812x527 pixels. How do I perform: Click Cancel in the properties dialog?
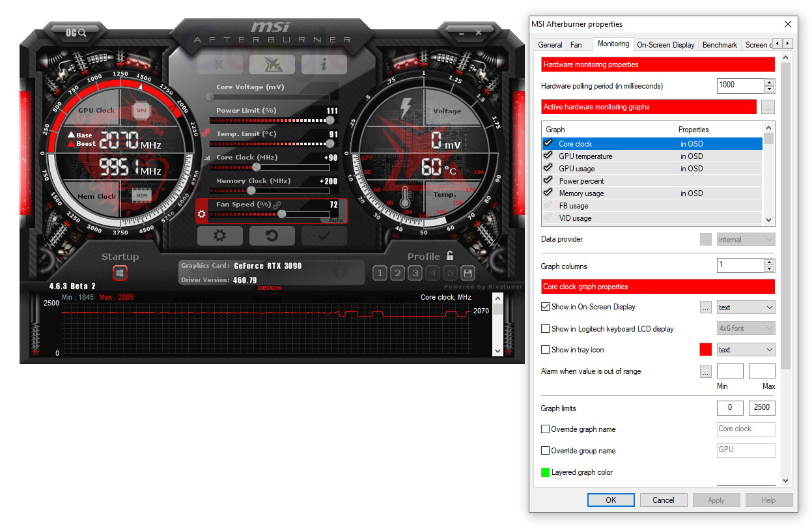coord(663,500)
